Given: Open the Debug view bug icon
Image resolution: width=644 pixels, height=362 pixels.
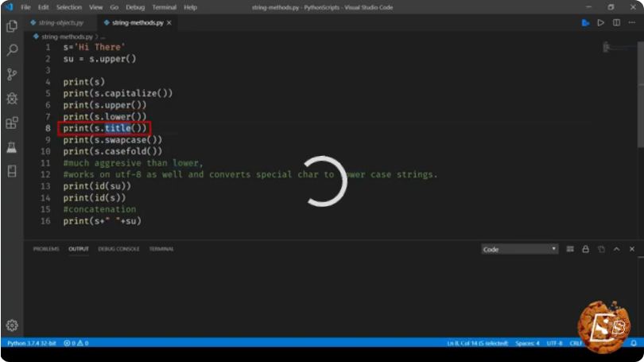Looking at the screenshot, I should pos(12,99).
